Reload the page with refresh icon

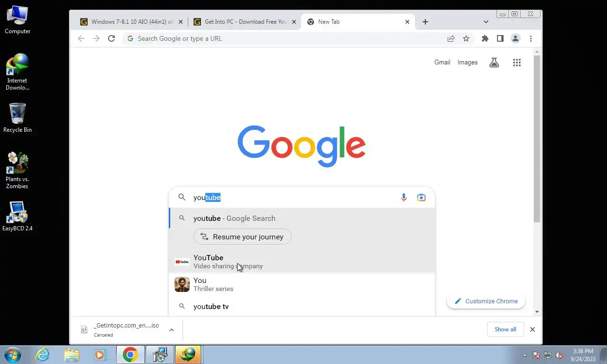111,38
